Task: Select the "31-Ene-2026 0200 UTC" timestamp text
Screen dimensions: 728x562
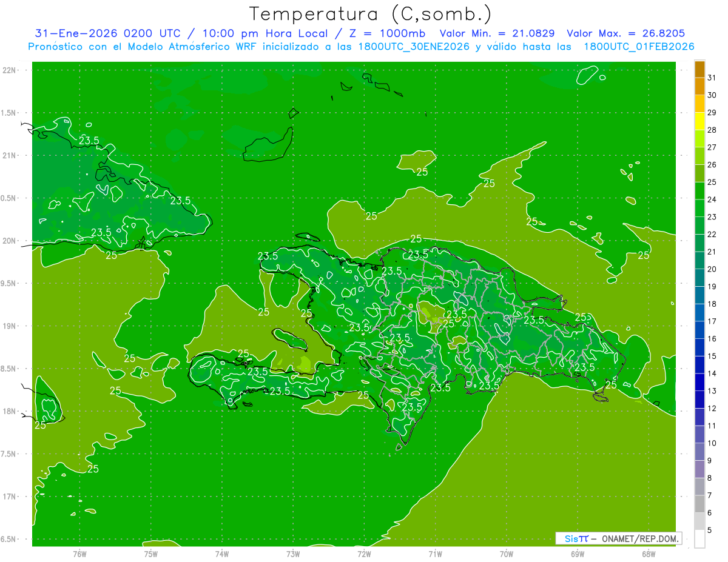Action: click(107, 34)
